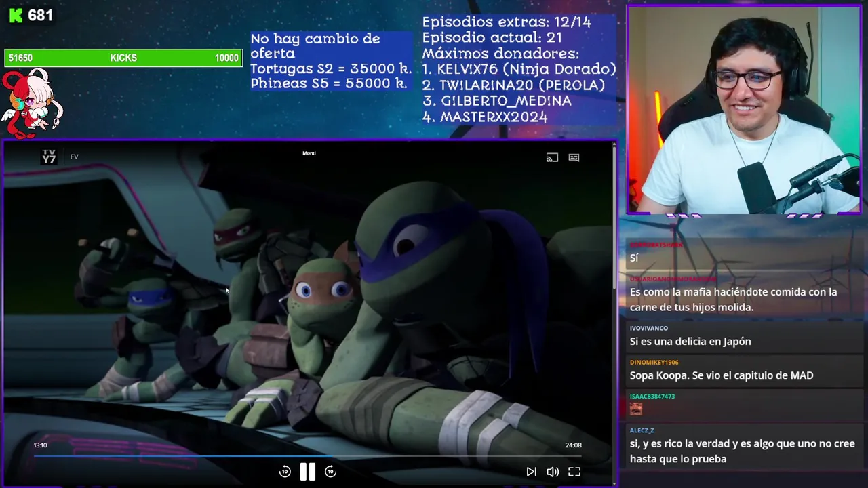Screen dimensions: 868x488
Task: Click the ISAAC83847473 username in chat
Action: click(x=652, y=396)
